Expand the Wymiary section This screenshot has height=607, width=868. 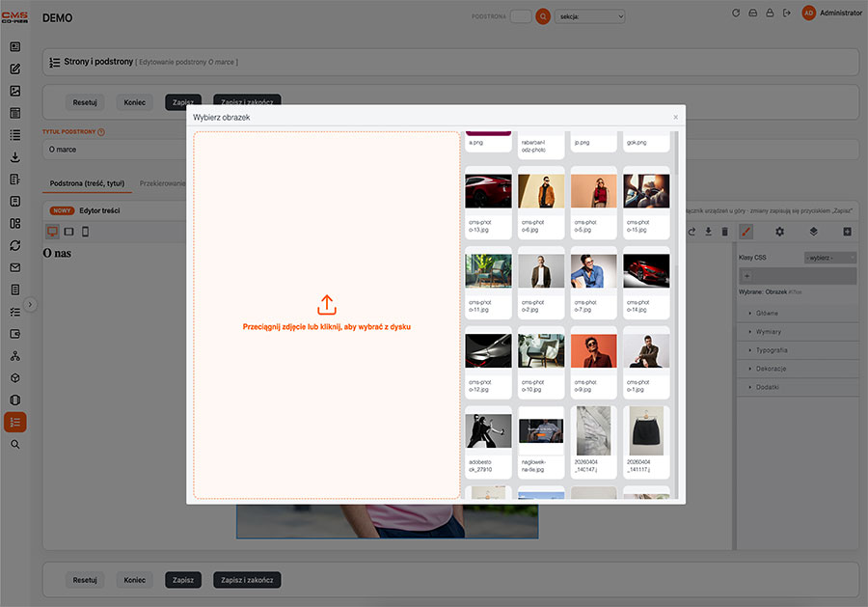769,332
